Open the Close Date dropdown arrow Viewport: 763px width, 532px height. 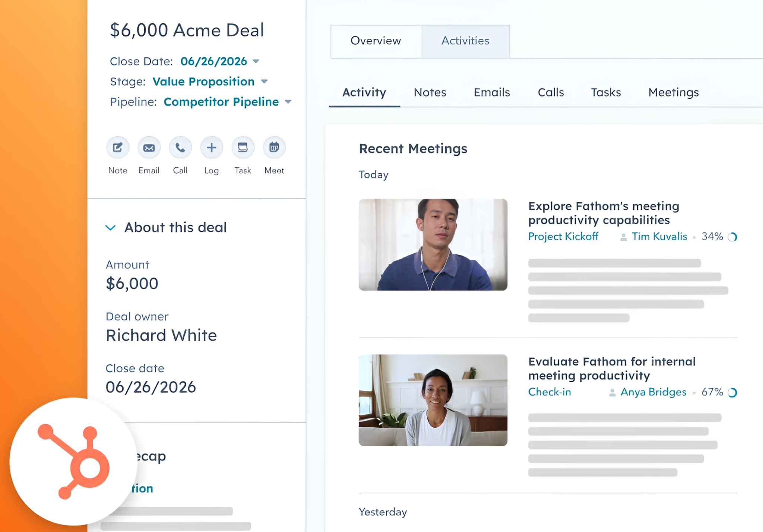click(x=256, y=61)
